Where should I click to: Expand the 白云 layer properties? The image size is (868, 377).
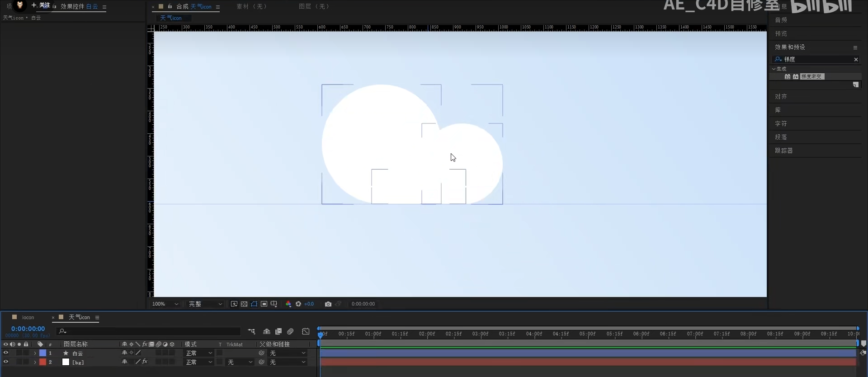35,353
